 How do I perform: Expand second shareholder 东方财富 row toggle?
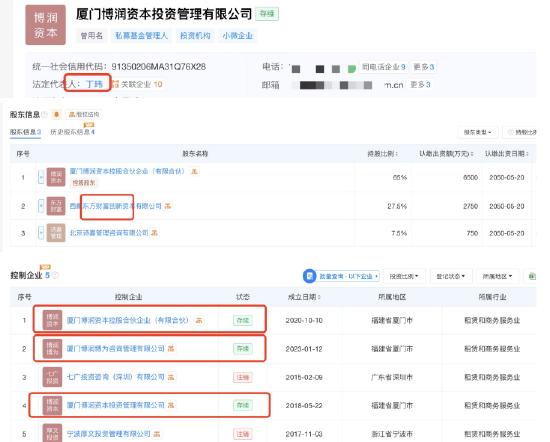(x=41, y=206)
